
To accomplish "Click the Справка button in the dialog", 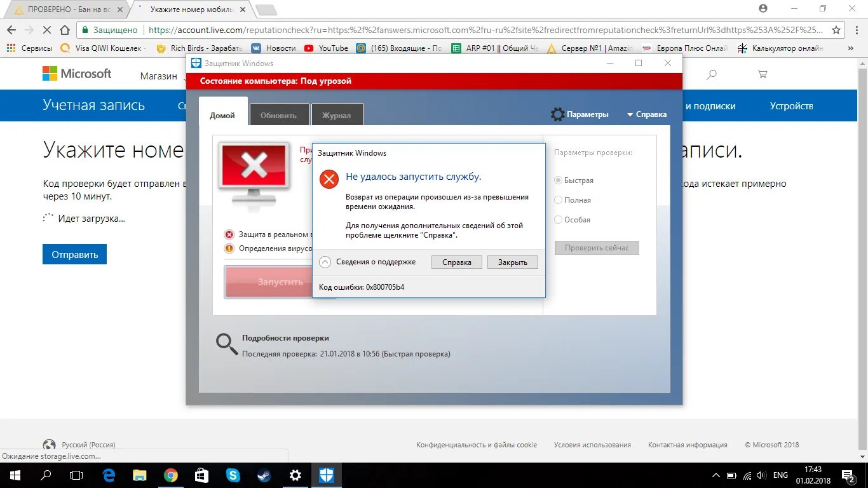I will click(457, 262).
